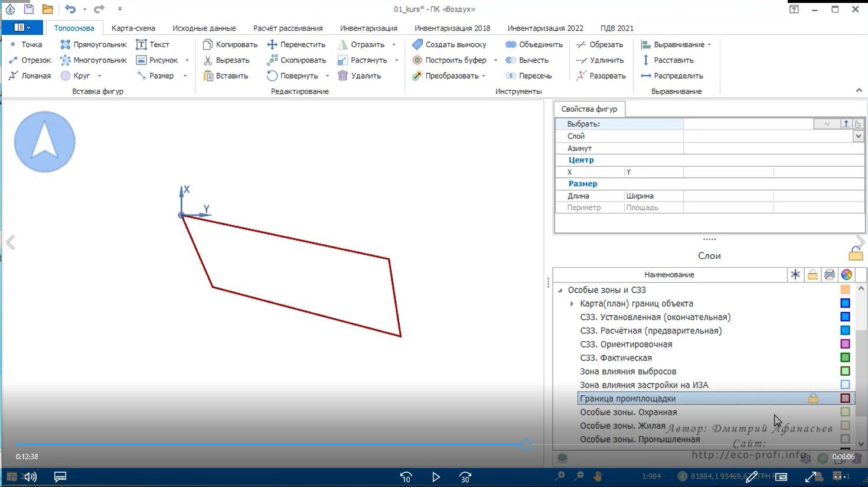Click the color swatch of СЗЗ. Ориентировочная
The height and width of the screenshot is (487, 868).
click(x=845, y=344)
